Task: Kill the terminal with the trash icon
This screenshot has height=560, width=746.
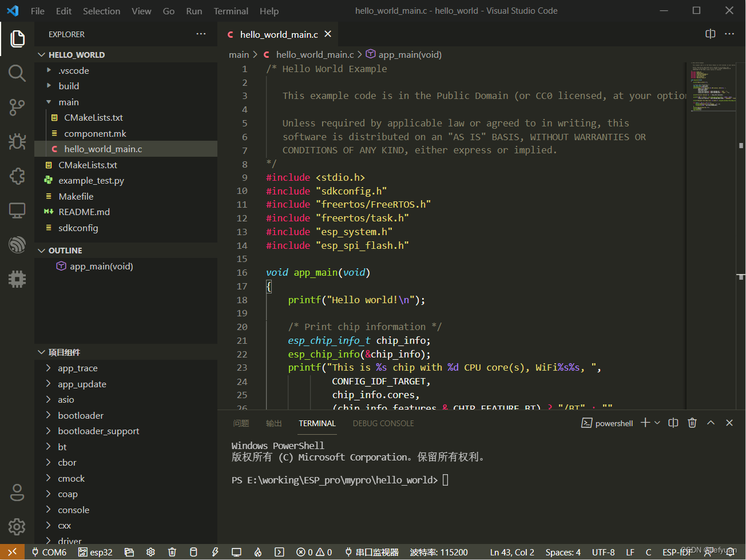Action: 692,423
